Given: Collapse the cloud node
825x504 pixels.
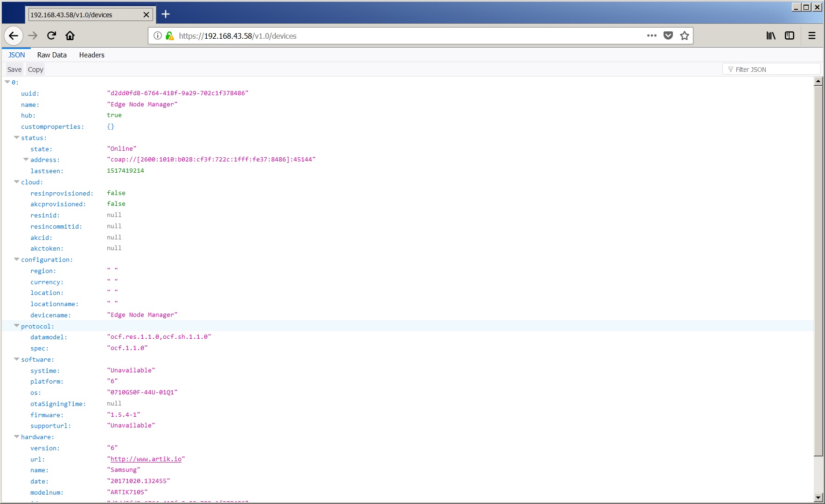Looking at the screenshot, I should click(x=17, y=182).
